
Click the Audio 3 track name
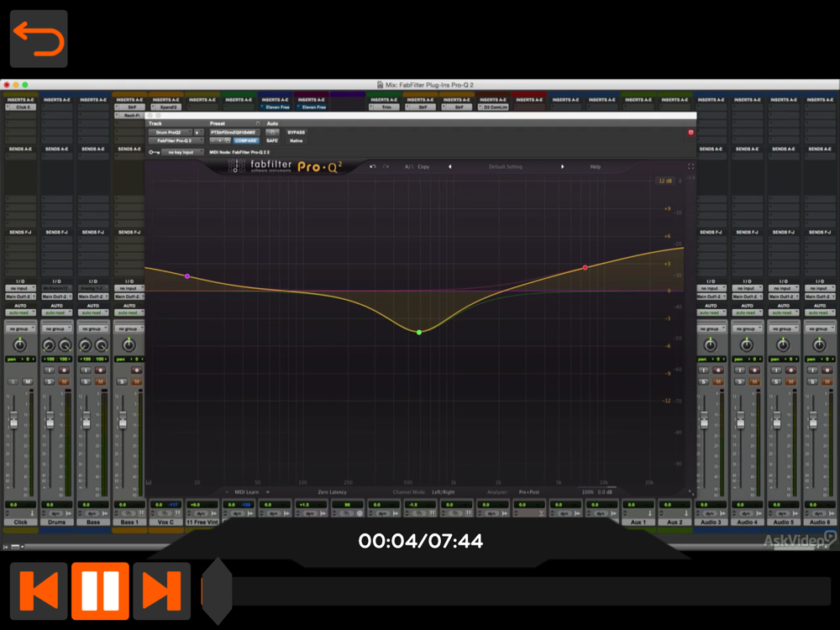click(x=711, y=522)
